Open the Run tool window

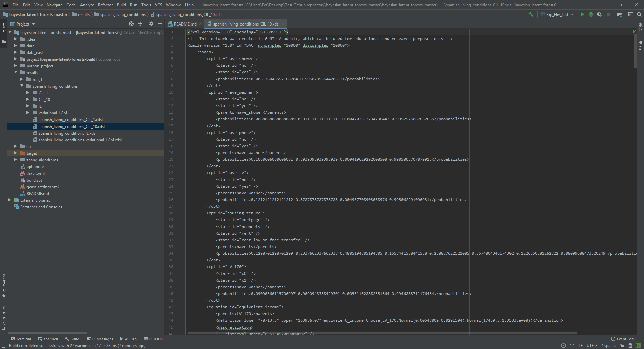point(128,339)
